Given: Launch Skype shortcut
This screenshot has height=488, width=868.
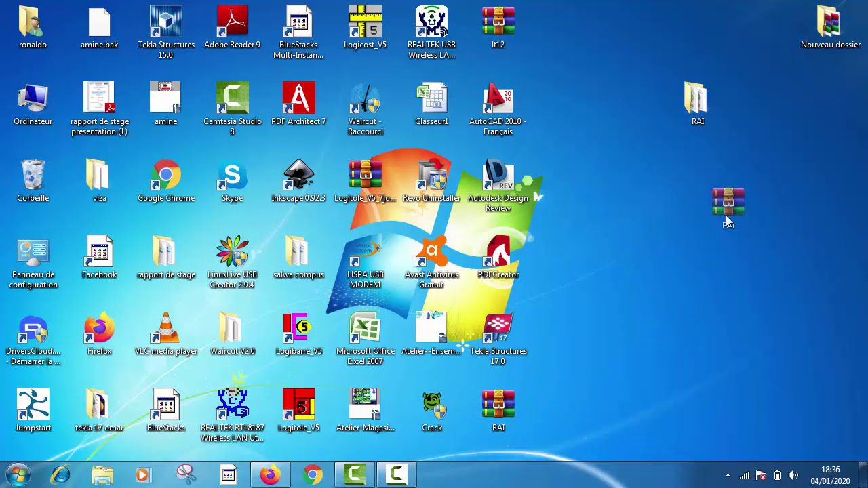Looking at the screenshot, I should [x=232, y=176].
